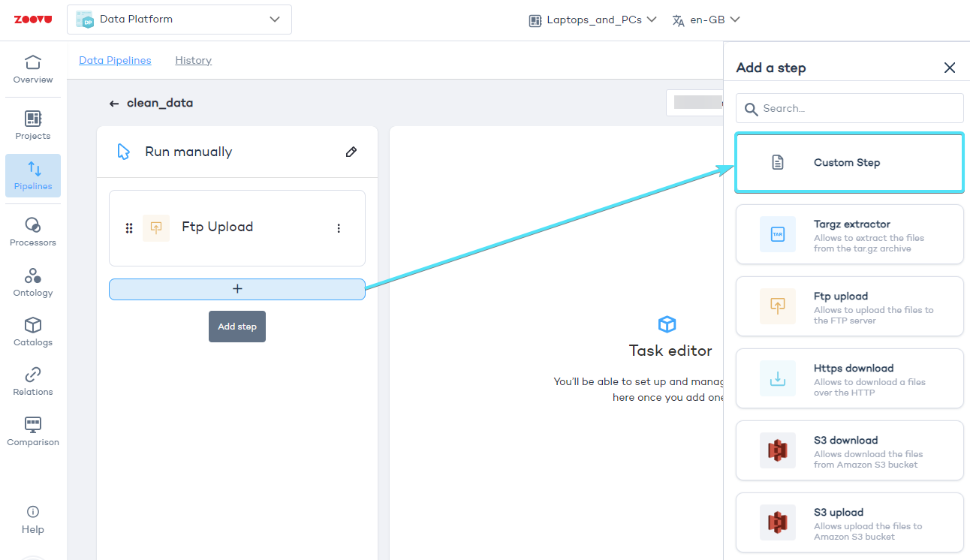Viewport: 970px width, 560px height.
Task: Close the Add a step panel
Action: point(949,68)
